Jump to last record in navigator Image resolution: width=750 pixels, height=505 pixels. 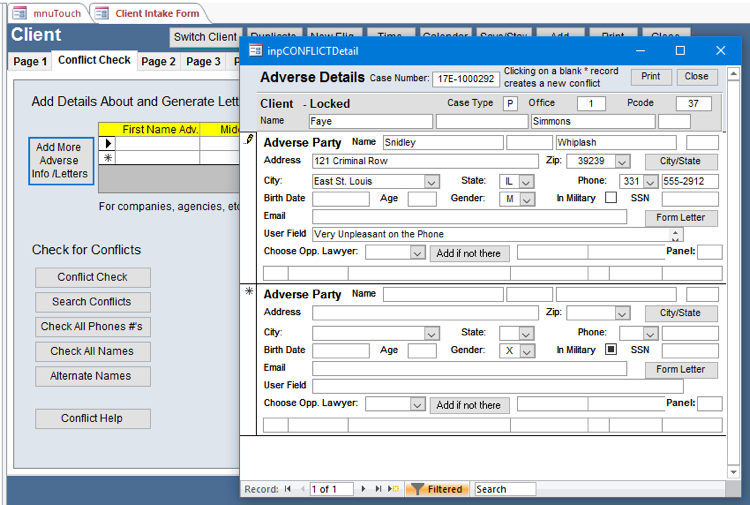(378, 489)
